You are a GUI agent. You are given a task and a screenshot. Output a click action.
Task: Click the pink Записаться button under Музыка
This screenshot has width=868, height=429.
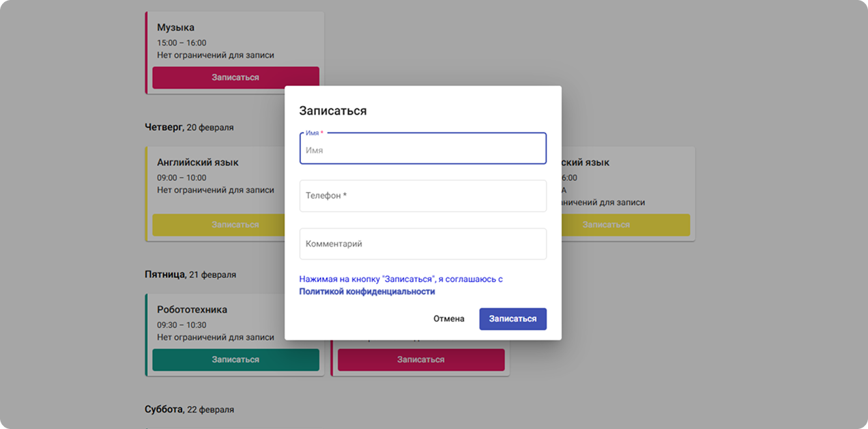[x=235, y=78]
